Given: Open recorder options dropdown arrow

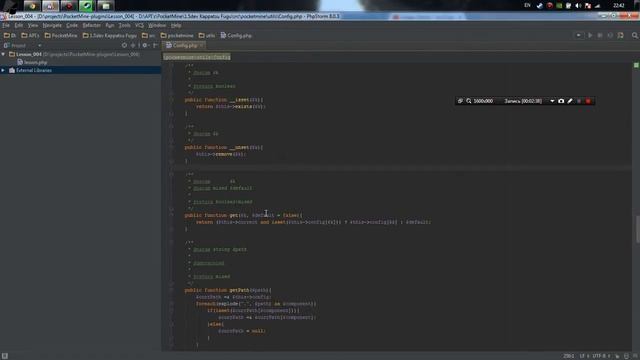Looking at the screenshot, I should point(552,101).
